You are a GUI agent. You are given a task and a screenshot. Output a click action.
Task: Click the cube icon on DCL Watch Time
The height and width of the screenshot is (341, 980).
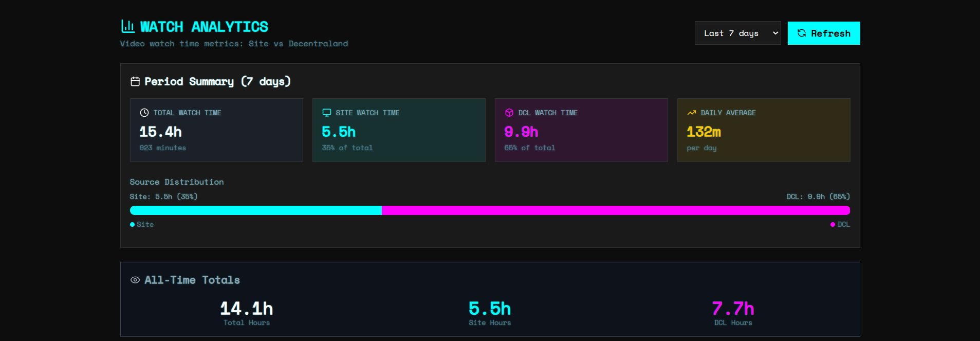pos(509,113)
